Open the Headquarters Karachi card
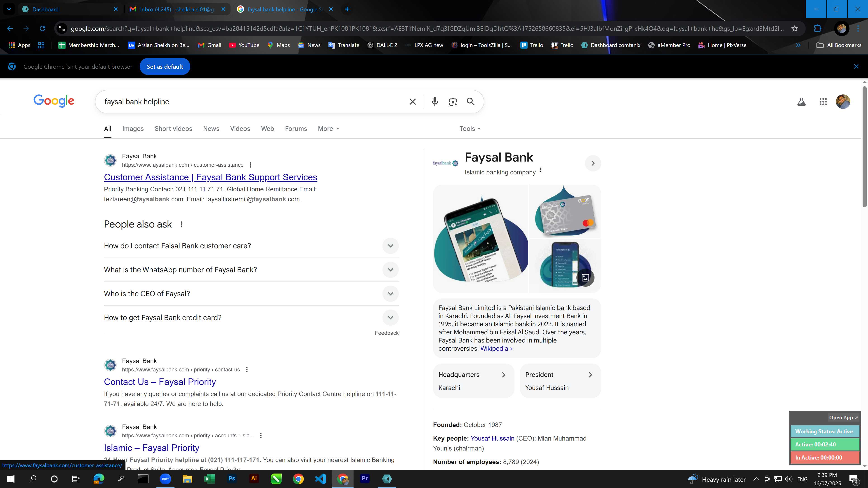This screenshot has height=488, width=868. (x=473, y=381)
